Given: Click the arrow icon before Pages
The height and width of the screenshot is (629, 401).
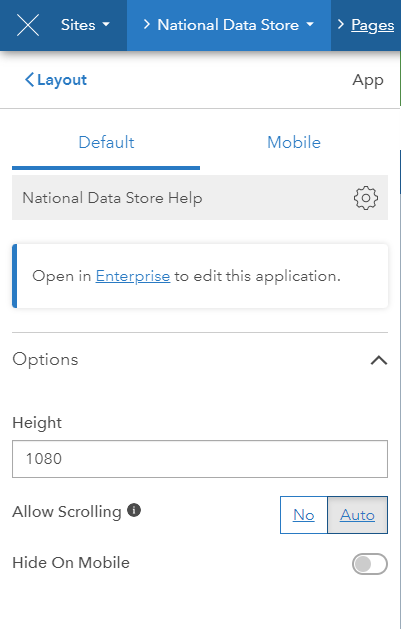Looking at the screenshot, I should coord(341,25).
